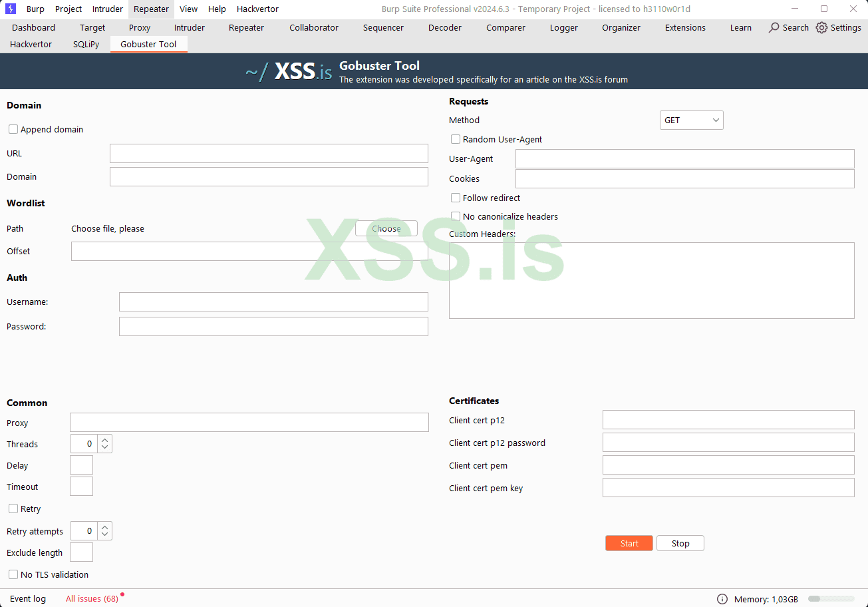The height and width of the screenshot is (607, 868).
Task: Switch to the Organizer tab
Action: click(621, 27)
